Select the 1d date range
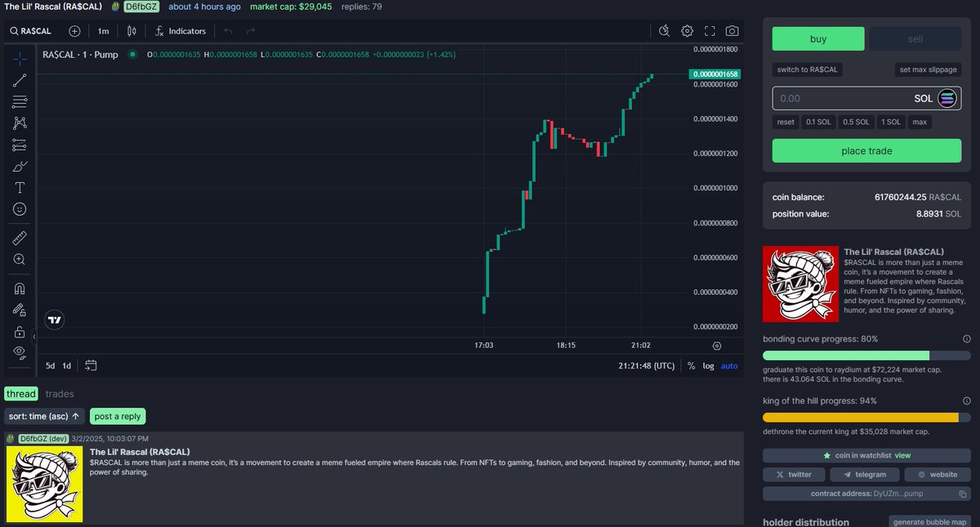The width and height of the screenshot is (980, 527). 67,365
